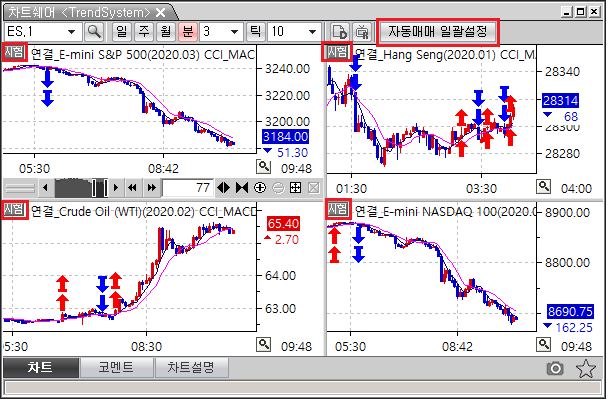
Task: Click the circled plus zoom-in icon
Action: [x=259, y=187]
